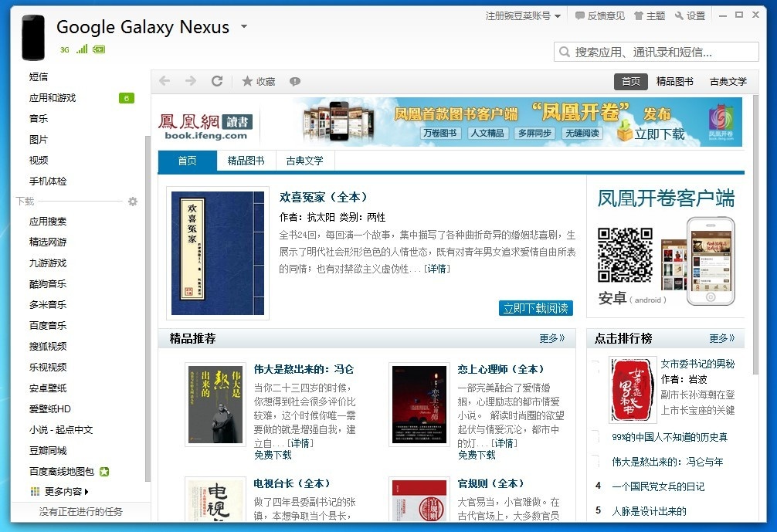Screen dimensions: 777x532
Task: Click 万卷图书 on the banner
Action: (x=440, y=133)
